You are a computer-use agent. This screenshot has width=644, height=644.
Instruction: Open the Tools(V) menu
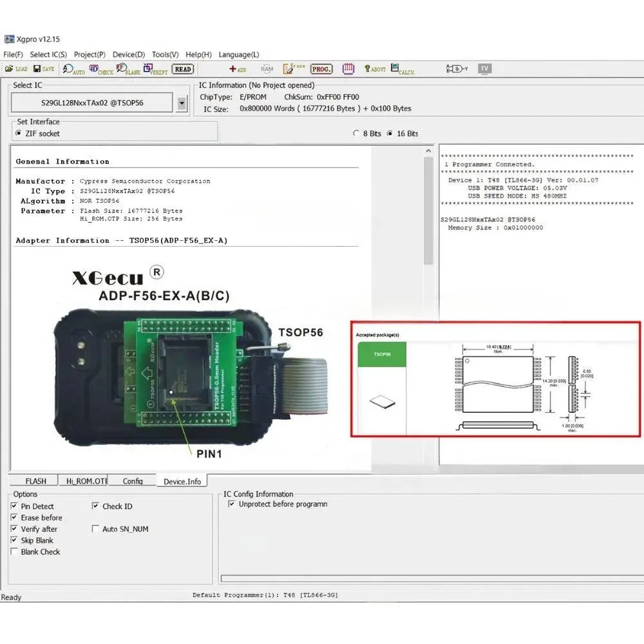click(x=165, y=55)
